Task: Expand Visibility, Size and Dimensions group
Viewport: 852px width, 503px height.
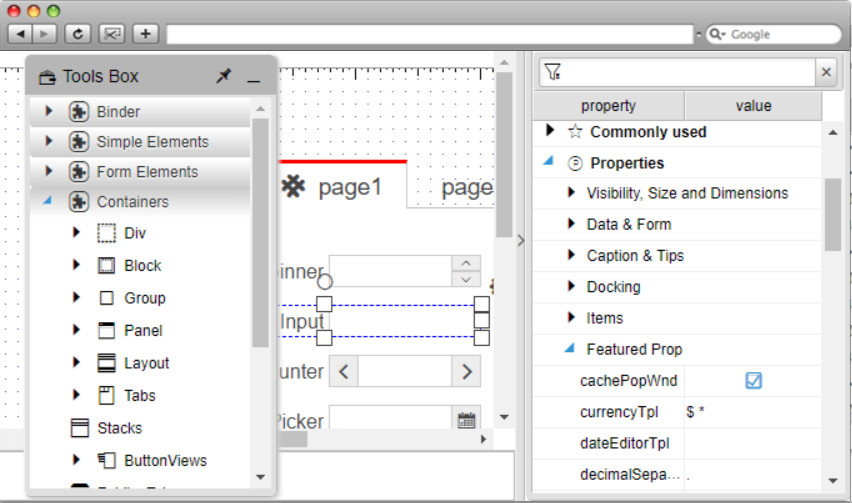Action: [x=571, y=192]
